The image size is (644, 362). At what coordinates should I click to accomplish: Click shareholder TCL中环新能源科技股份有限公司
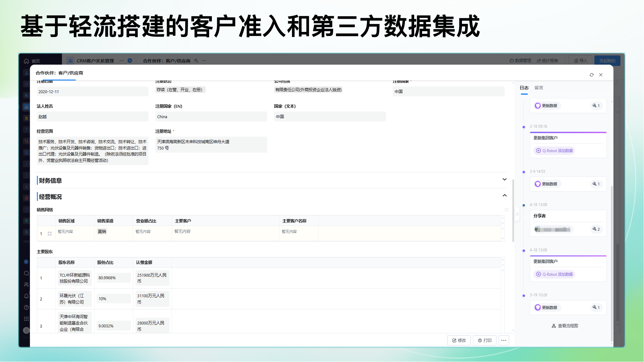coord(75,278)
